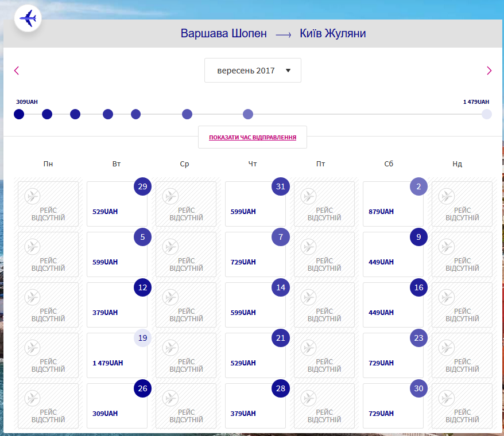Choose the flight on 29 for 529UAH
This screenshot has width=504, height=436.
(x=117, y=204)
